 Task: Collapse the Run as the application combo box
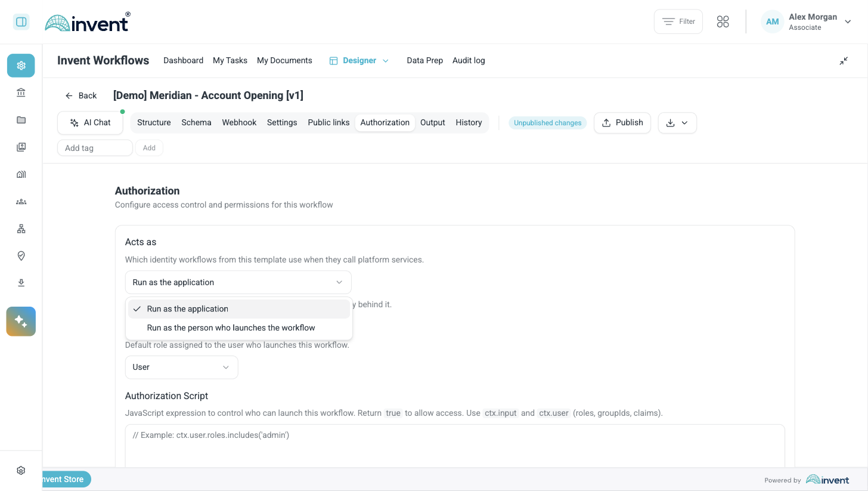point(238,282)
